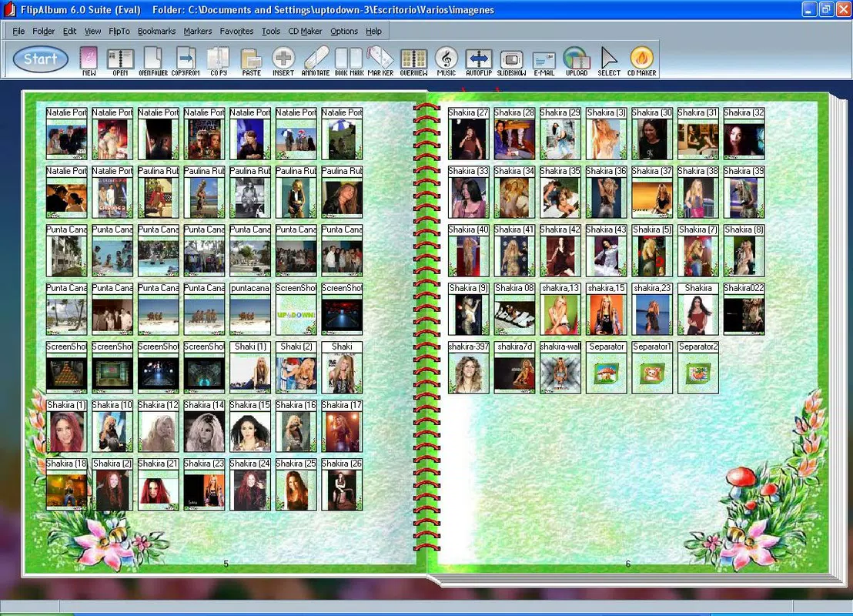Select the UpToDown ScreenShot thumbnail
This screenshot has width=853, height=616.
click(x=296, y=309)
